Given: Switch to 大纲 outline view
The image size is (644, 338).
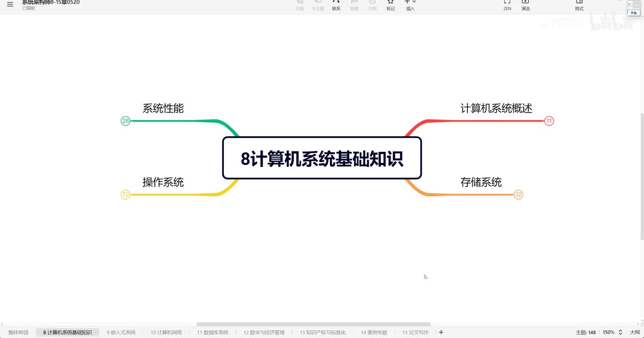Looking at the screenshot, I should 635,332.
